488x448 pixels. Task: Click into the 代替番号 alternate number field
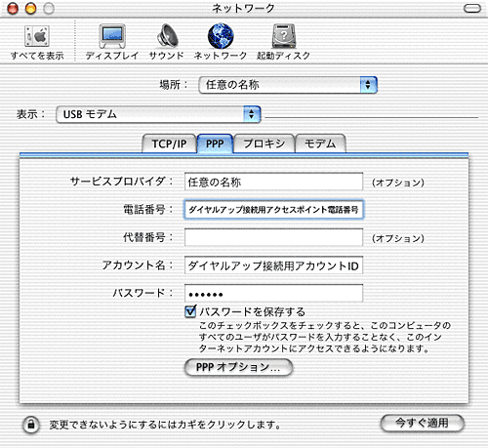coord(273,237)
